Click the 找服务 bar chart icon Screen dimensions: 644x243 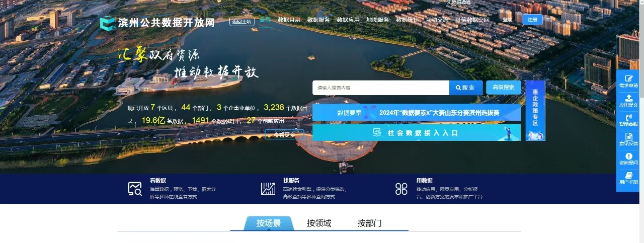[x=268, y=189]
